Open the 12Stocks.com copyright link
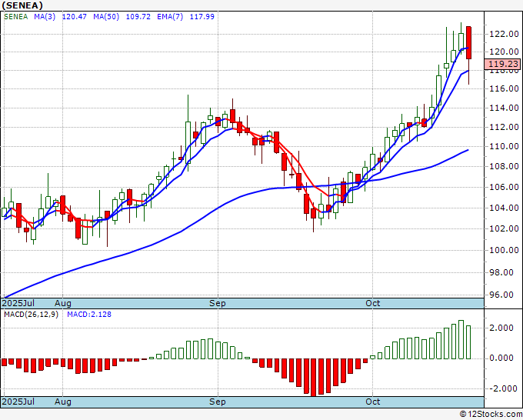Image resolution: width=523 pixels, height=420 pixels. click(x=491, y=414)
